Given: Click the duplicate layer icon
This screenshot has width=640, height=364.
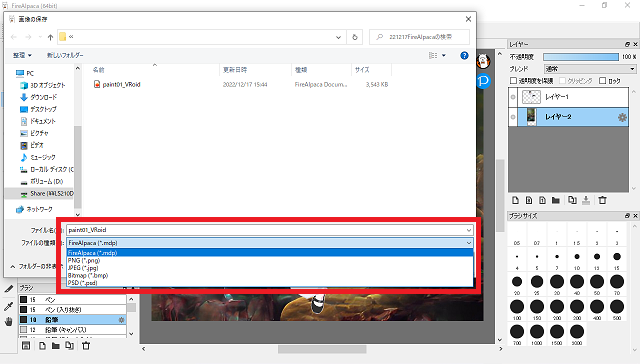Looking at the screenshot, I should point(572,200).
